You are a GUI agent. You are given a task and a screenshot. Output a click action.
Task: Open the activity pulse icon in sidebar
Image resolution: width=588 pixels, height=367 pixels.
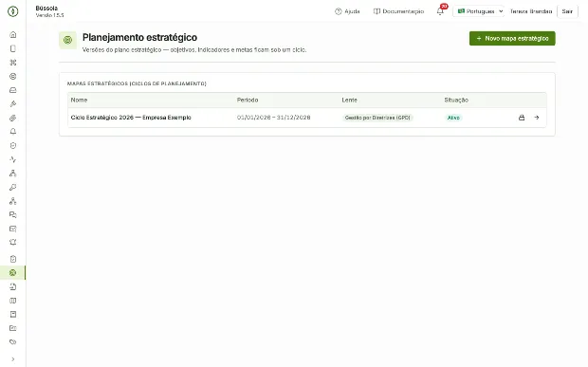(x=12, y=159)
